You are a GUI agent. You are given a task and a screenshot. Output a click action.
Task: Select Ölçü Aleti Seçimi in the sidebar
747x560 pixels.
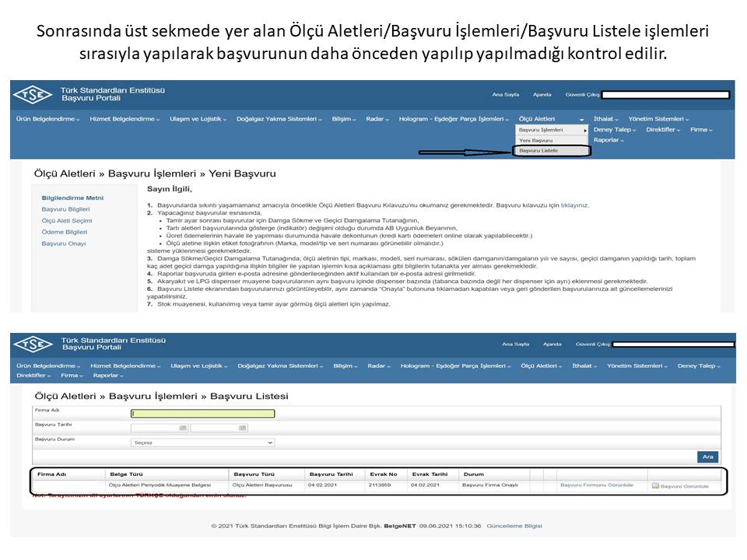click(x=66, y=221)
